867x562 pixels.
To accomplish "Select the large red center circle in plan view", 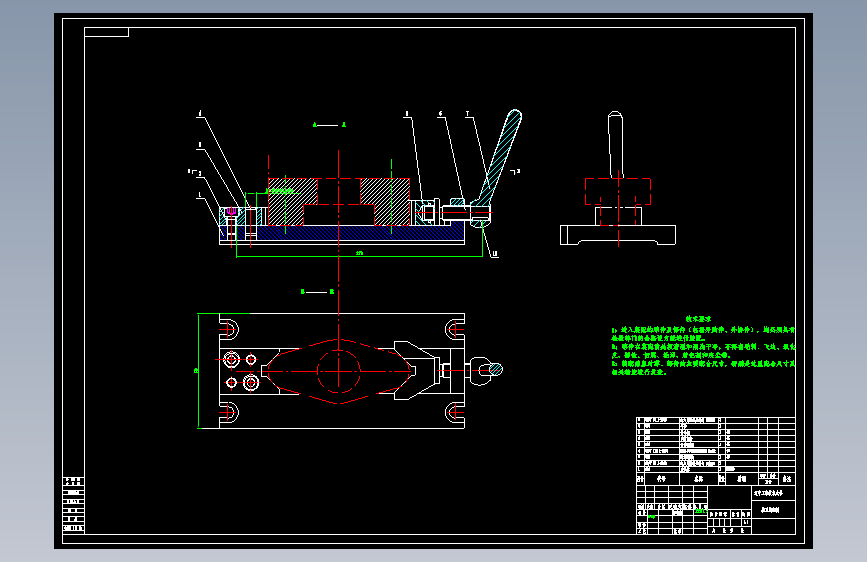I will point(338,371).
